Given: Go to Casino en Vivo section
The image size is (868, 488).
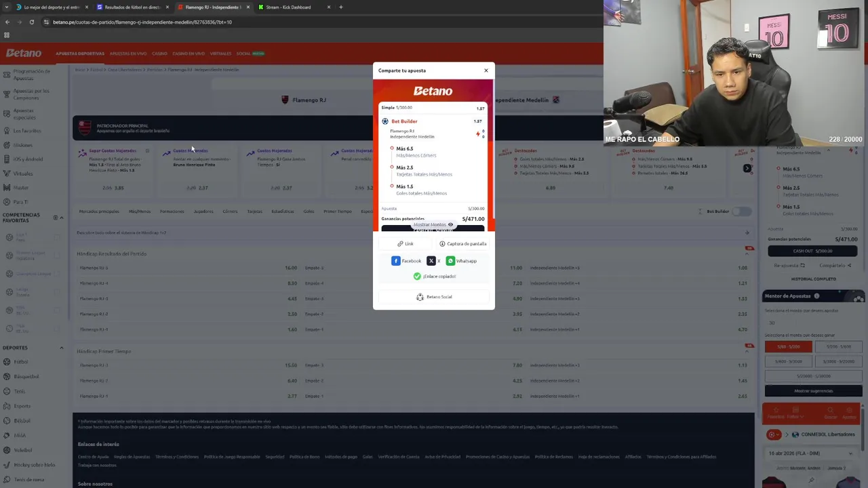Looking at the screenshot, I should point(189,54).
